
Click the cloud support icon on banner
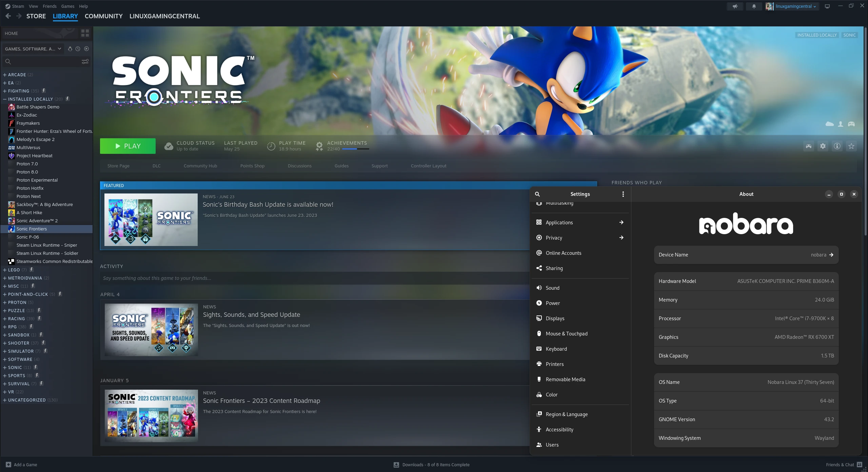tap(829, 124)
